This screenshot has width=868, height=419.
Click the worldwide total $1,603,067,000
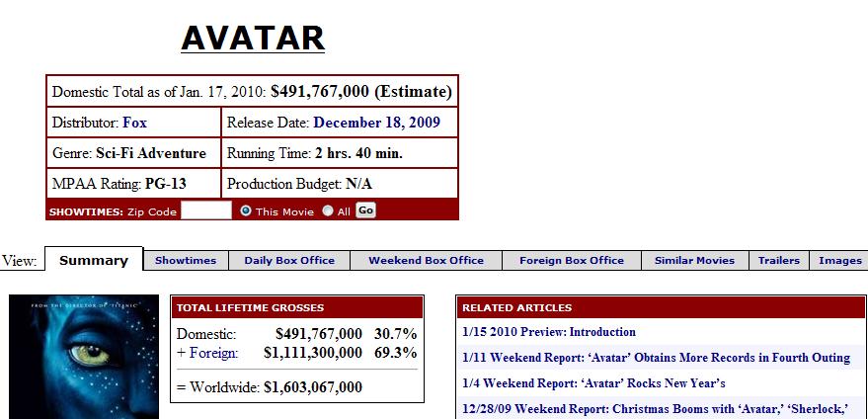tap(313, 386)
